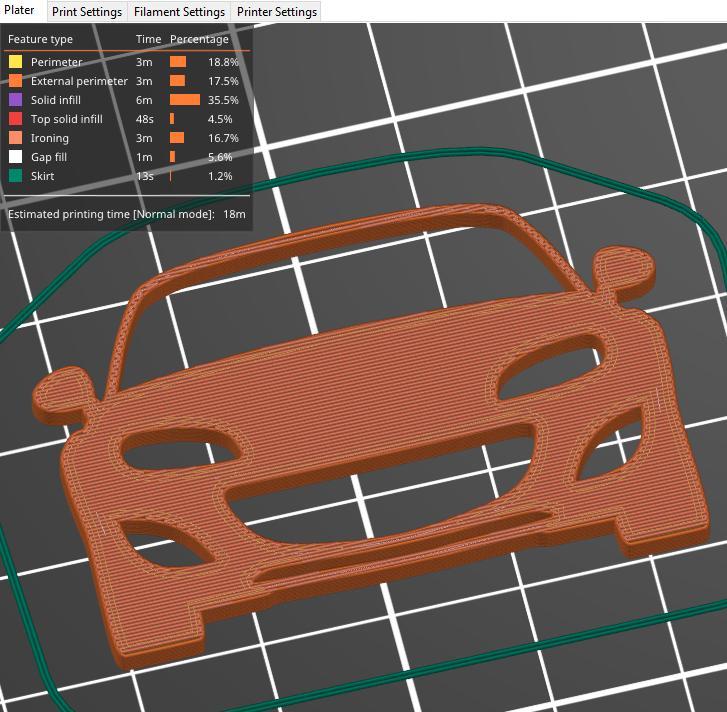Click the 16.7% Ironing percentage
The width and height of the screenshot is (727, 712).
(223, 138)
